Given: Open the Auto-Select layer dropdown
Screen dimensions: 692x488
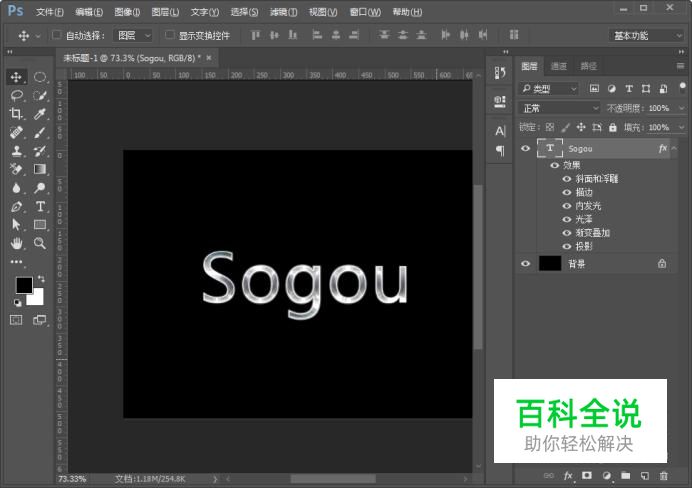Looking at the screenshot, I should click(133, 35).
